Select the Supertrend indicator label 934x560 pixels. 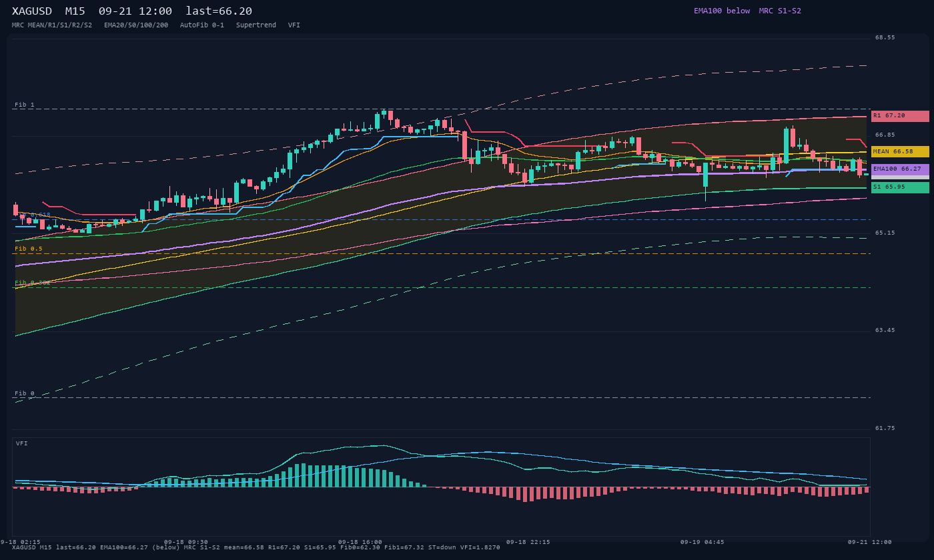pos(256,25)
